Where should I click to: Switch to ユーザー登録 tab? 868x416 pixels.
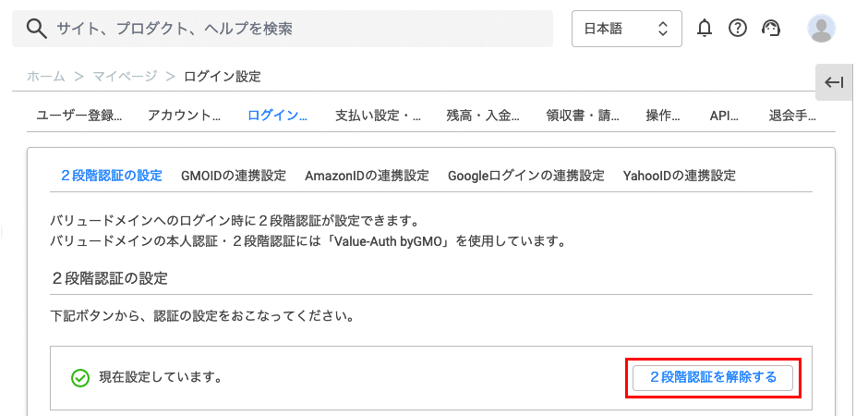(79, 116)
